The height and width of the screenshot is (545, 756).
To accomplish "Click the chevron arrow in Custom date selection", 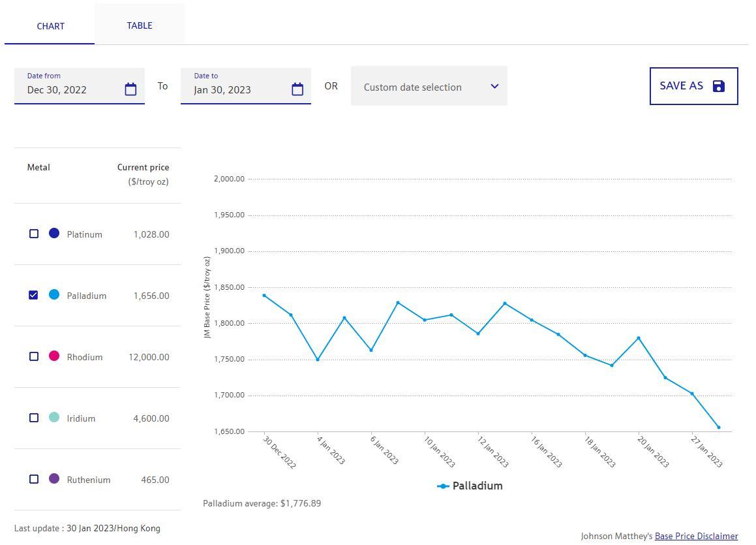I will click(x=494, y=86).
